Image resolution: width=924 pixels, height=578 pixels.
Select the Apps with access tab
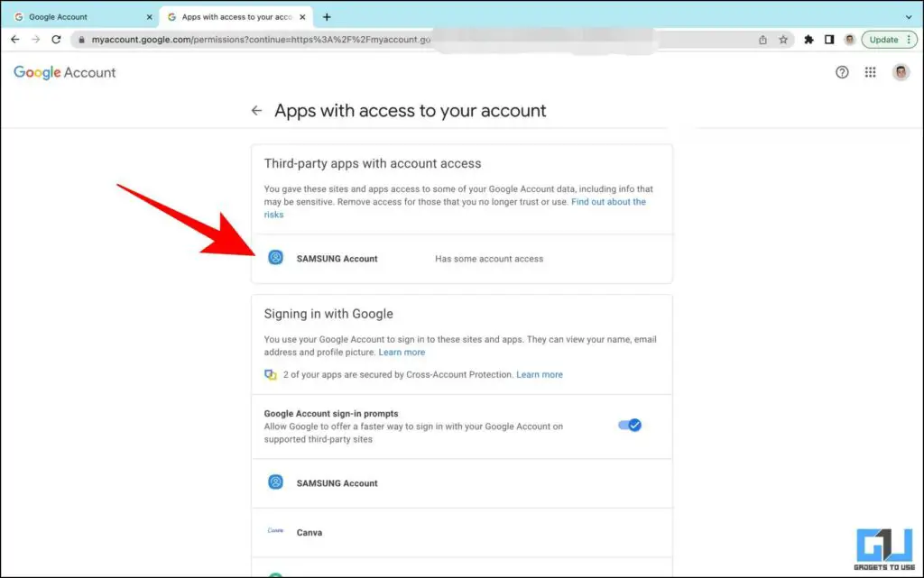point(236,17)
